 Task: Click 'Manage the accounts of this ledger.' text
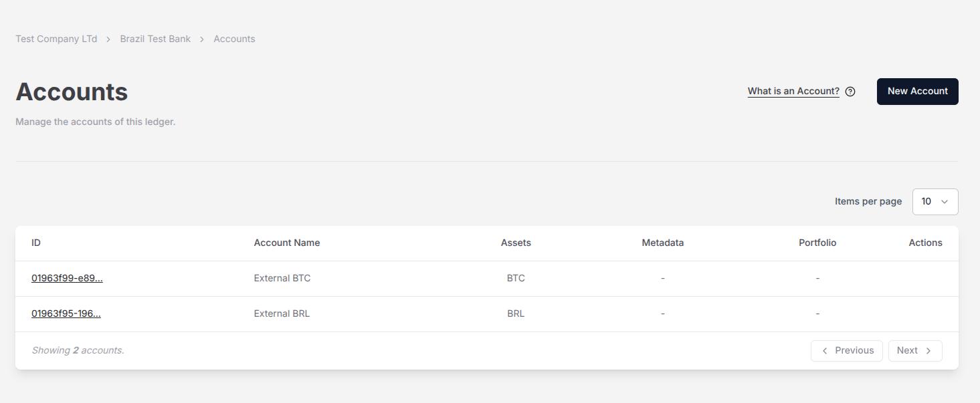pos(96,122)
